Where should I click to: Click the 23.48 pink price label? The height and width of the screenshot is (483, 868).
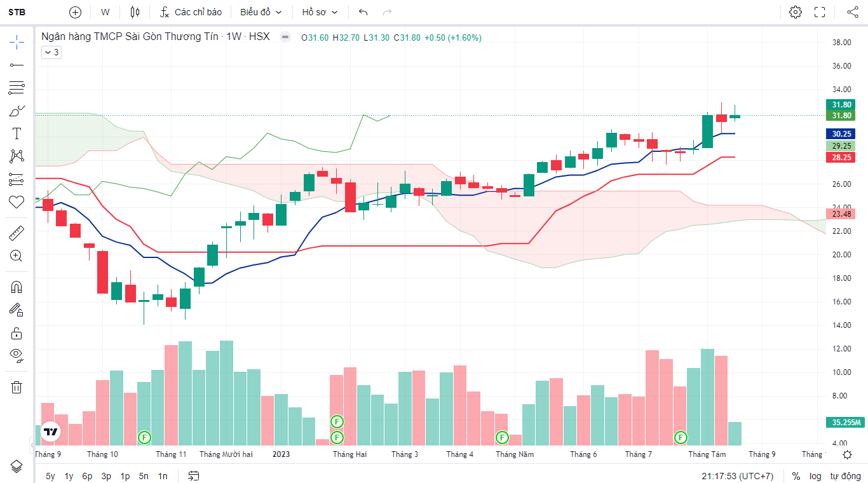pos(841,214)
